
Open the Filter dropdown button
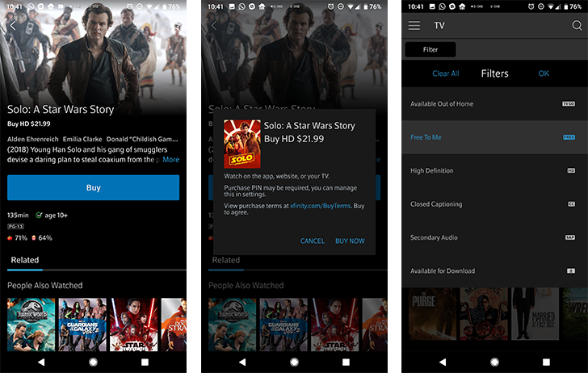(x=430, y=49)
